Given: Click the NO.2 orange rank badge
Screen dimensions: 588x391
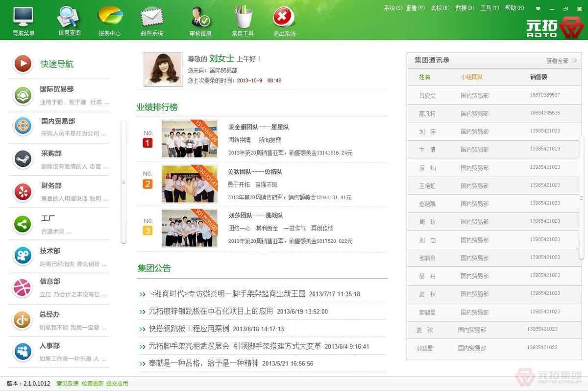Looking at the screenshot, I should pos(147,184).
